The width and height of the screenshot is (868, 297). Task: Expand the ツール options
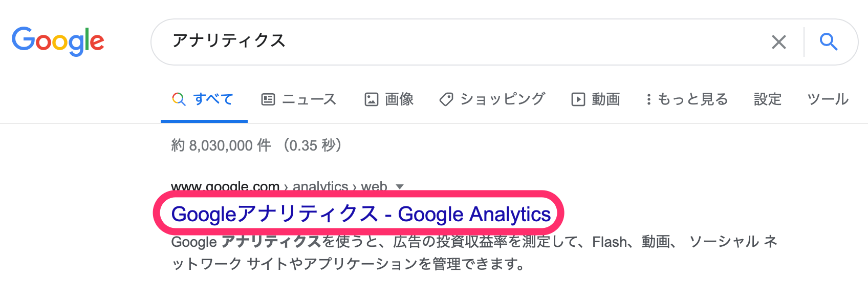coord(828,99)
